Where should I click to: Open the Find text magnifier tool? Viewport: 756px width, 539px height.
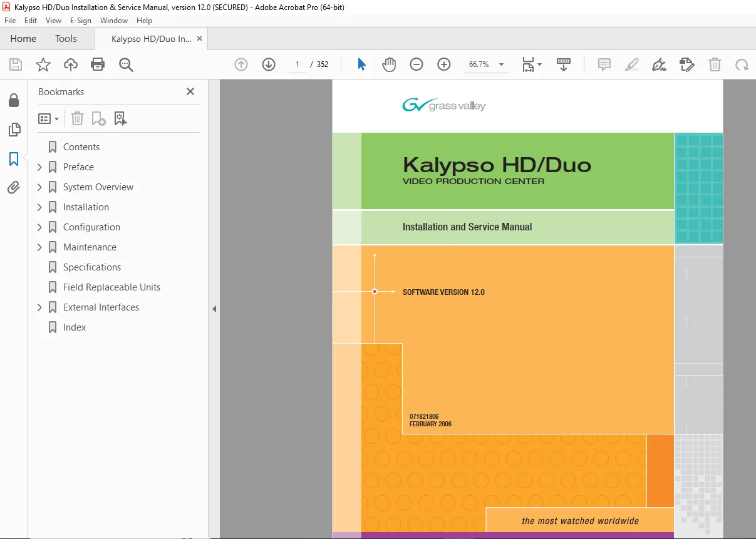(x=127, y=64)
